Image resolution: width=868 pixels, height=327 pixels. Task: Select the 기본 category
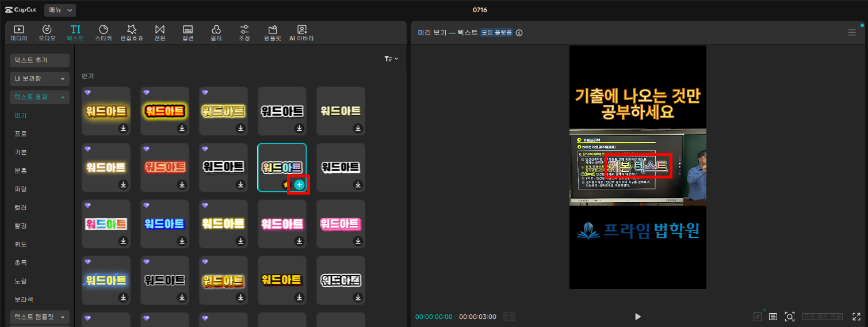pyautogui.click(x=21, y=152)
